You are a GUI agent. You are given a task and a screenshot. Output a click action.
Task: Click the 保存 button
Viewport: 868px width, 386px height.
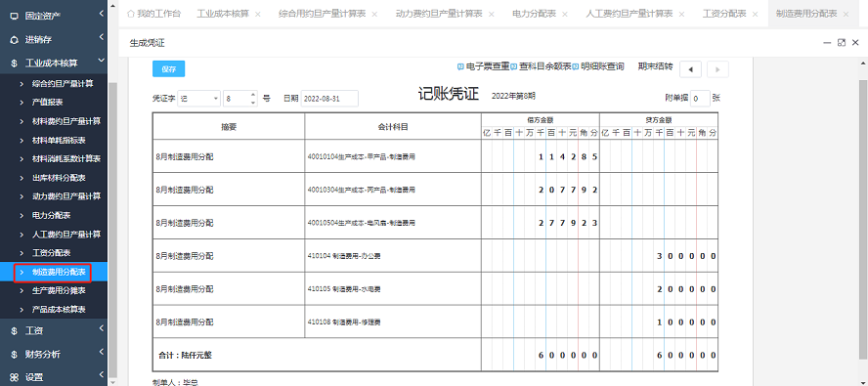tap(168, 69)
